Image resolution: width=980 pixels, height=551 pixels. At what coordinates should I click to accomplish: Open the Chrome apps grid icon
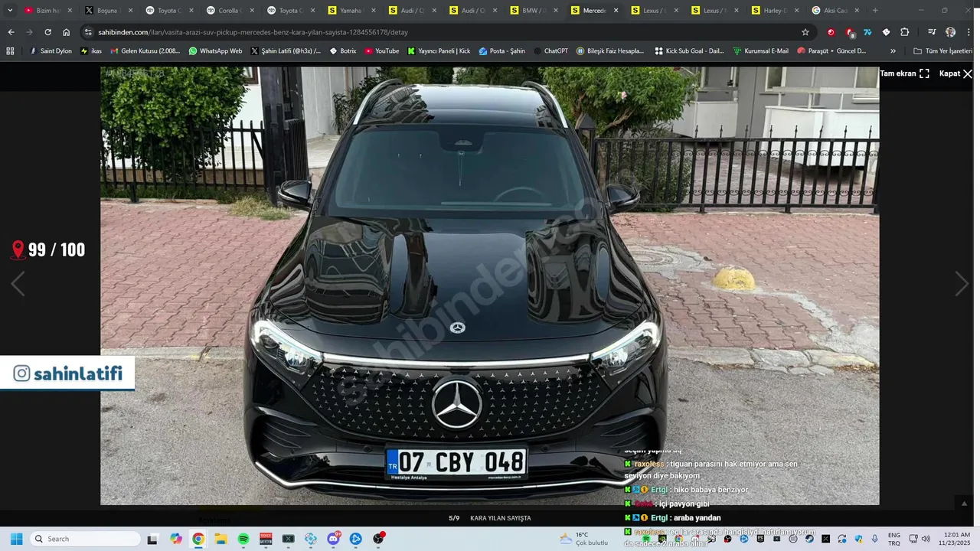[10, 51]
